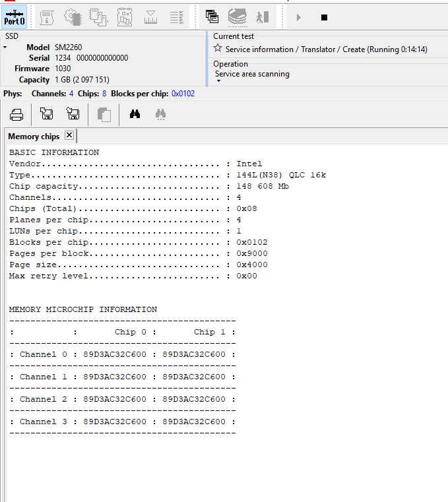Click the ruler measurement toolbar icon
The width and height of the screenshot is (448, 502).
150,17
